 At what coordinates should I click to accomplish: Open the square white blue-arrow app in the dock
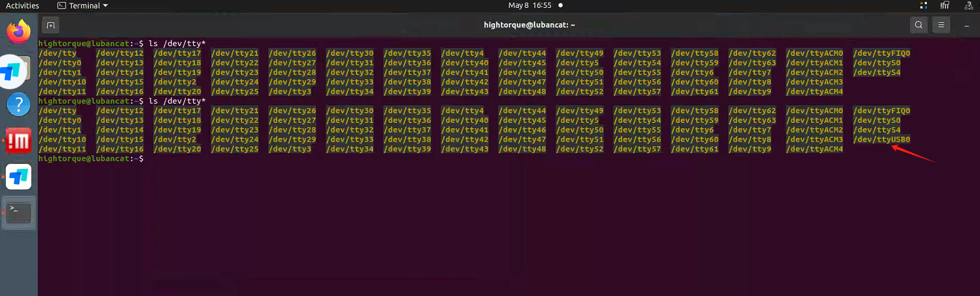[x=19, y=176]
